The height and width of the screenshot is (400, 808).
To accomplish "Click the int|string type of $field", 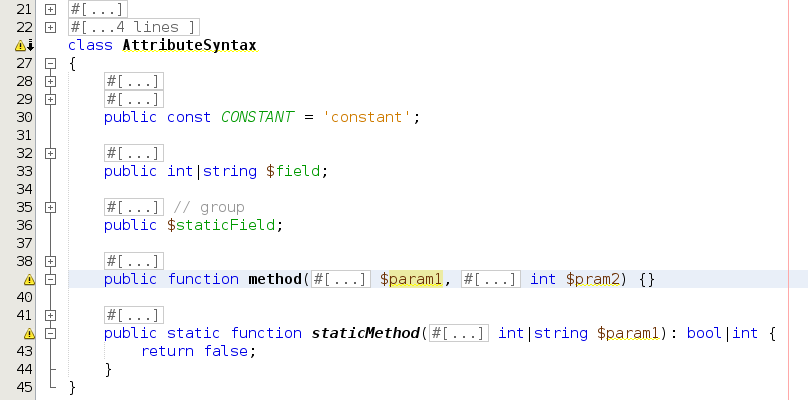I will click(212, 171).
